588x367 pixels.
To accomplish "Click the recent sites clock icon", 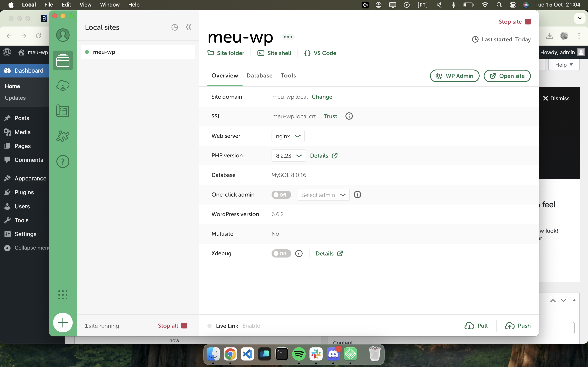I will [x=174, y=27].
